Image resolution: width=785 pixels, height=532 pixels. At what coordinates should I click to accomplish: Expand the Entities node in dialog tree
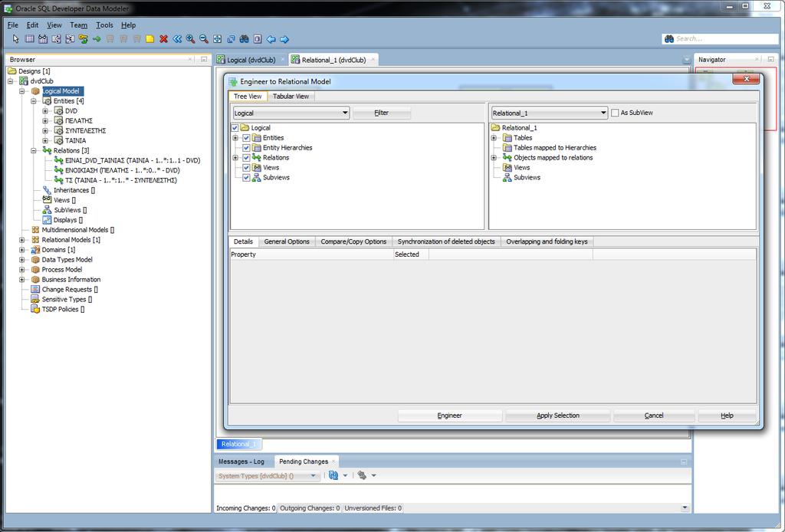235,138
